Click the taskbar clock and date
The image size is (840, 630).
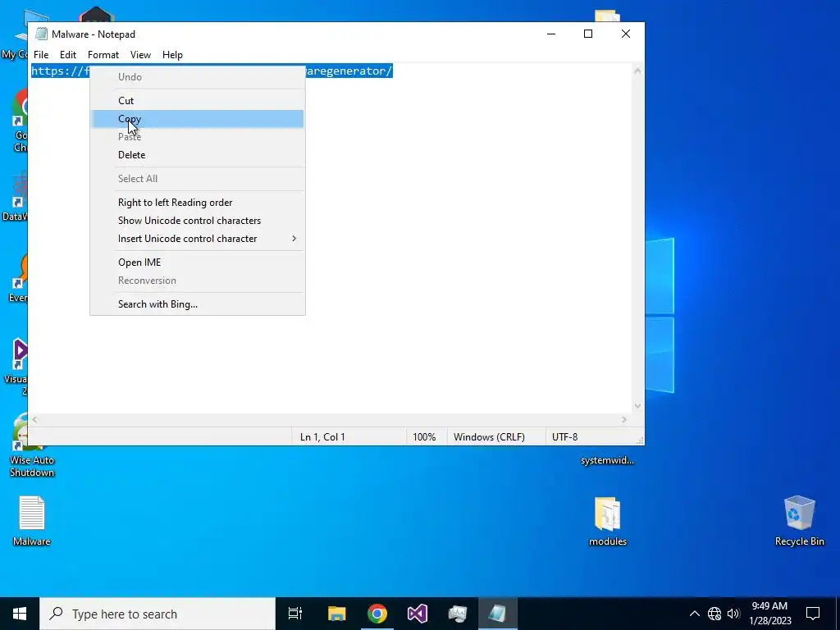[x=769, y=614]
